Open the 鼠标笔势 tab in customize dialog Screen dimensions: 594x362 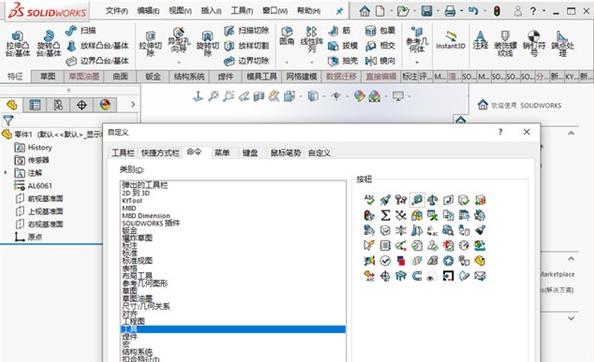pyautogui.click(x=286, y=153)
